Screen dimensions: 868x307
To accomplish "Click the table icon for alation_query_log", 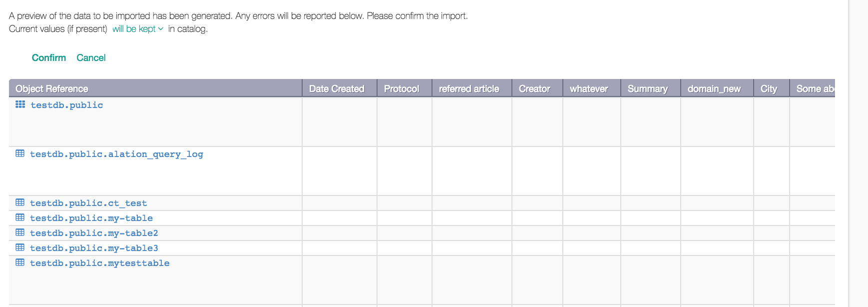I will point(20,153).
